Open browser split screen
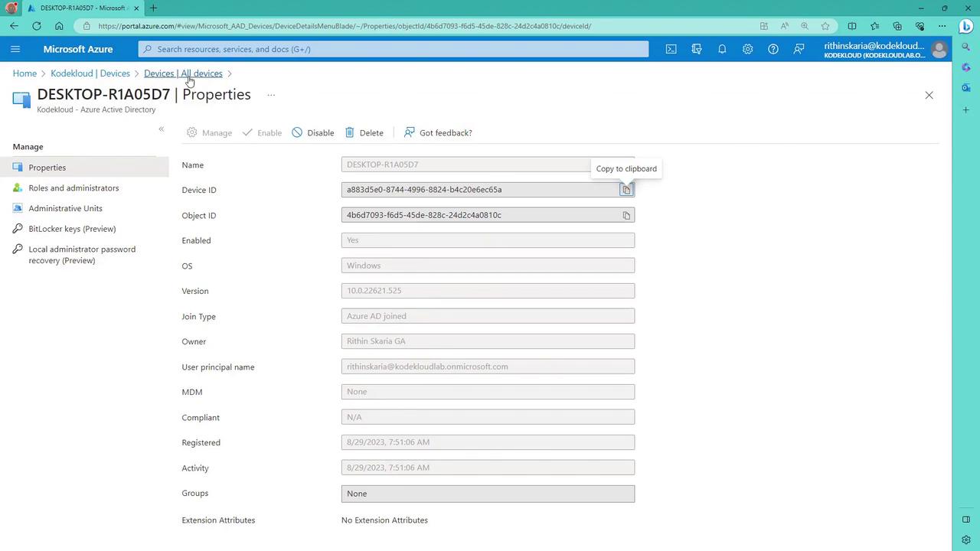Screen dimensions: 980x551 (852, 26)
